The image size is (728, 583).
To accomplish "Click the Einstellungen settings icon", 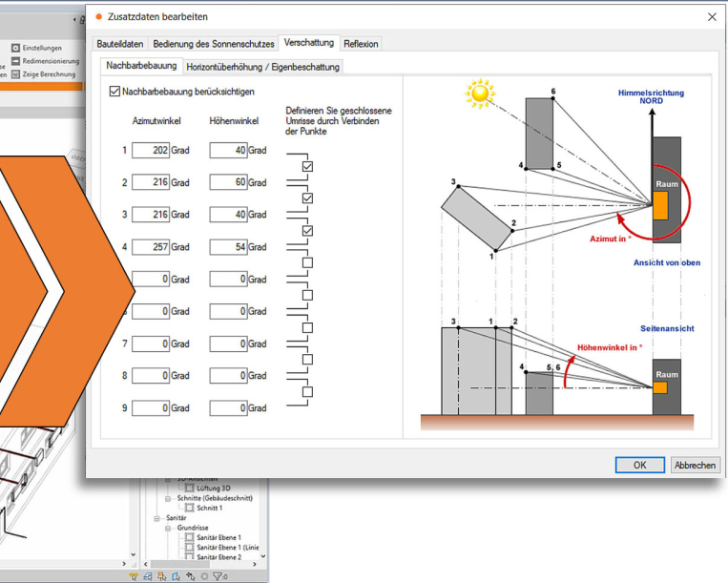I will click(x=15, y=48).
